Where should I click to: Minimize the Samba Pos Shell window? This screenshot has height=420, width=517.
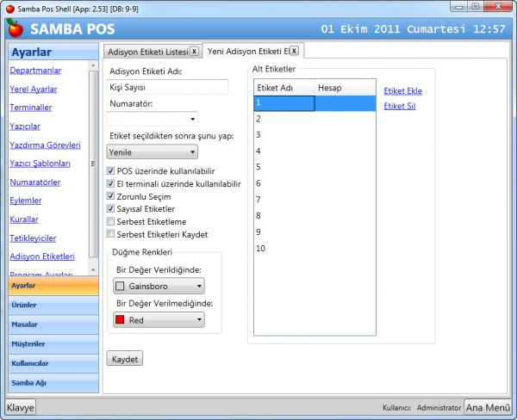tap(459, 6)
